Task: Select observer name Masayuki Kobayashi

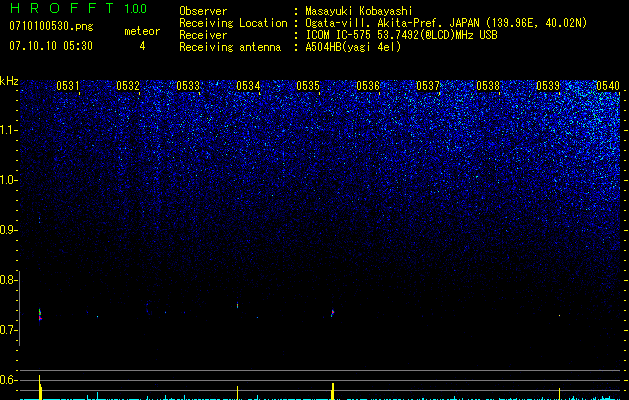Action: coord(359,11)
